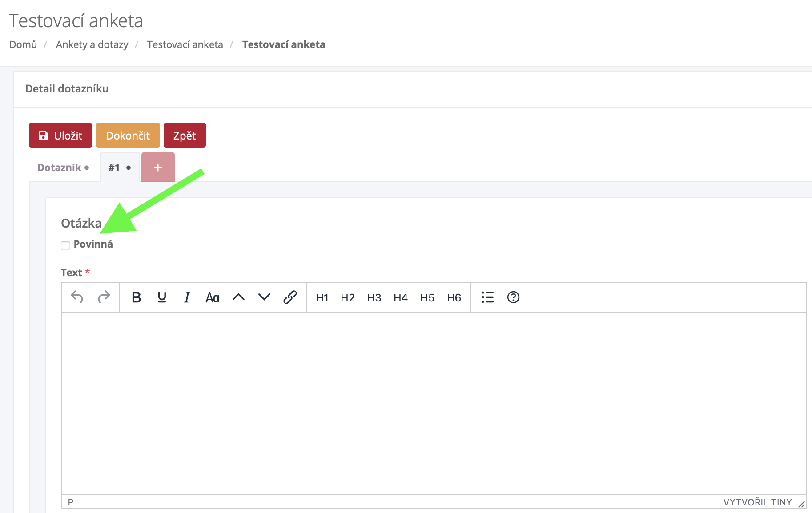Click the Dokončit button
This screenshot has height=513, width=812.
pyautogui.click(x=128, y=135)
